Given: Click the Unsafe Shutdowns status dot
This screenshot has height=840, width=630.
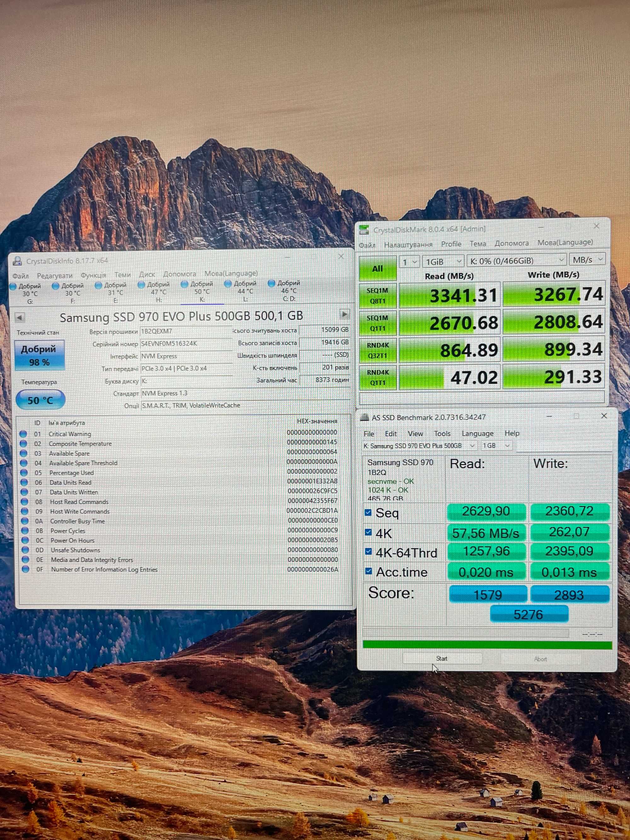Looking at the screenshot, I should [x=25, y=550].
